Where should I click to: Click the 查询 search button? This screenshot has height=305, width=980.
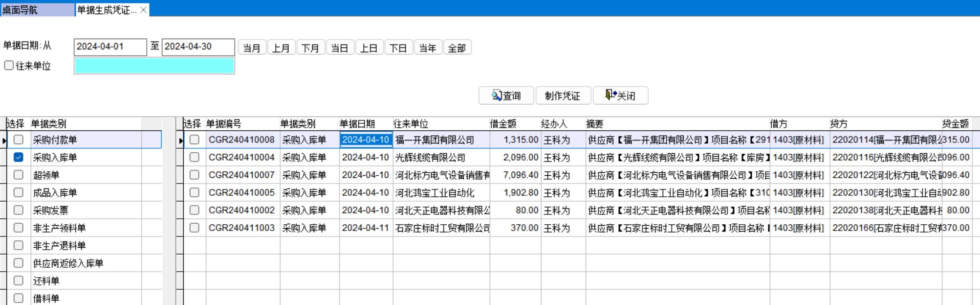[x=506, y=96]
